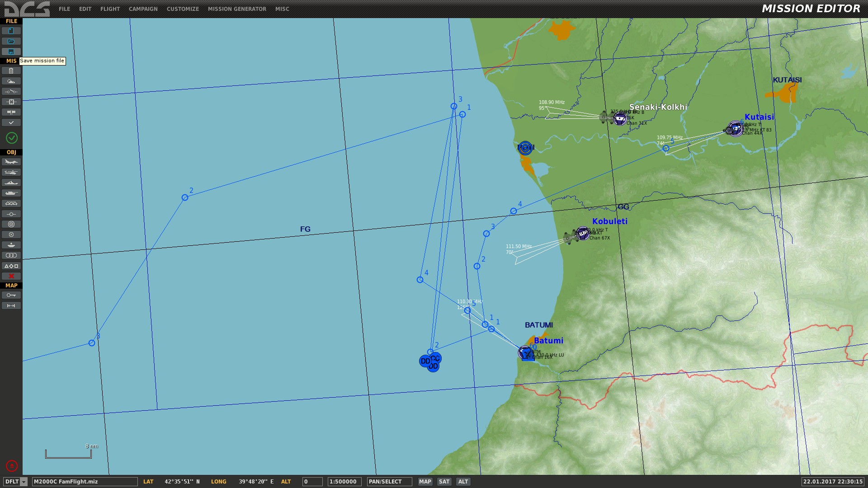Open the FILE menu
Viewport: 868px width, 488px height.
click(x=65, y=9)
